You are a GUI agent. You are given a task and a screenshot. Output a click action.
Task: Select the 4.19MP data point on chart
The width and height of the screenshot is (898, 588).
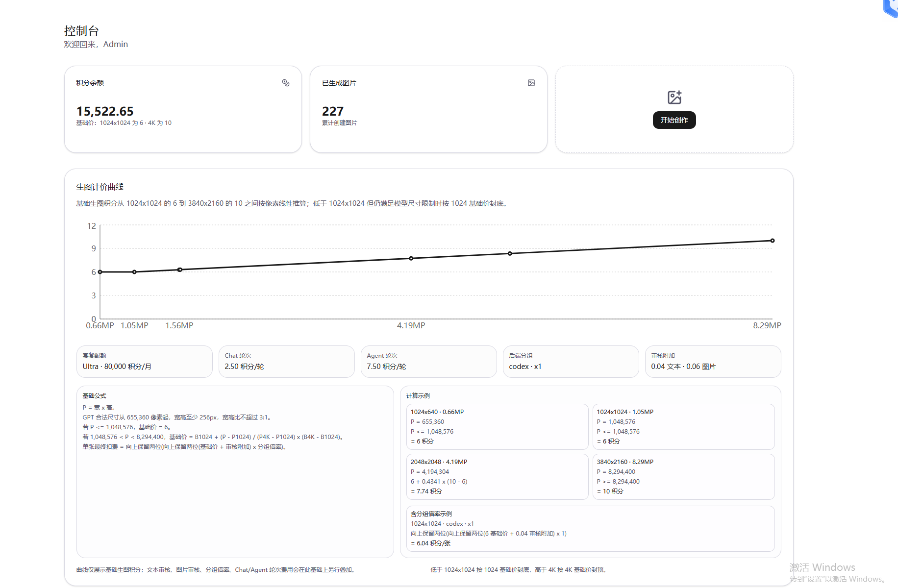pyautogui.click(x=411, y=258)
